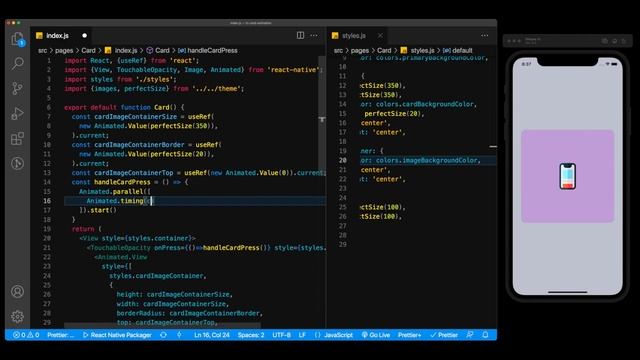The image size is (640, 360).
Task: Open the Manage gear icon
Action: [x=17, y=316]
